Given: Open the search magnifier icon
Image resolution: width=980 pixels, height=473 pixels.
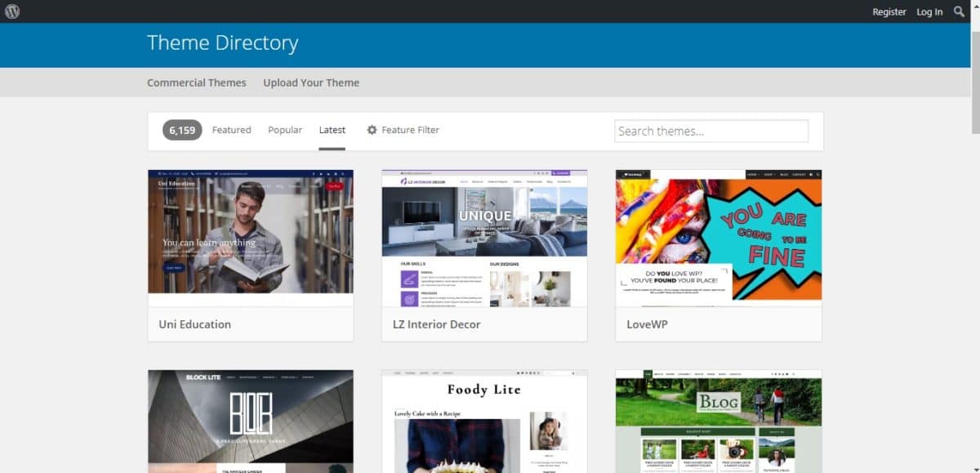Looking at the screenshot, I should [959, 11].
